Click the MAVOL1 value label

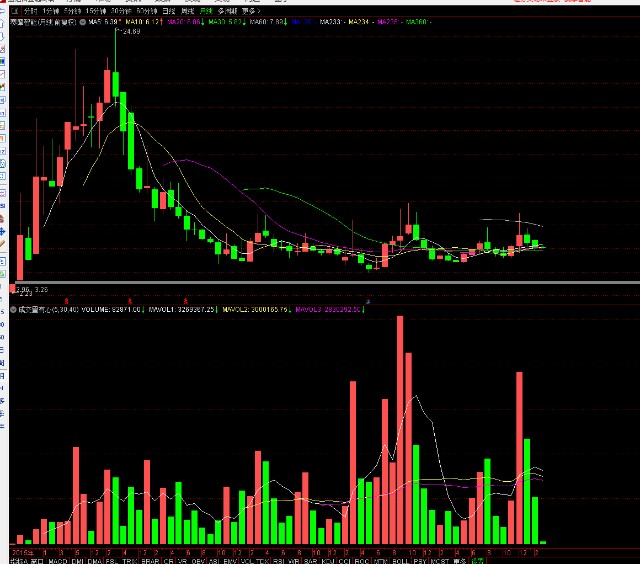(x=183, y=310)
